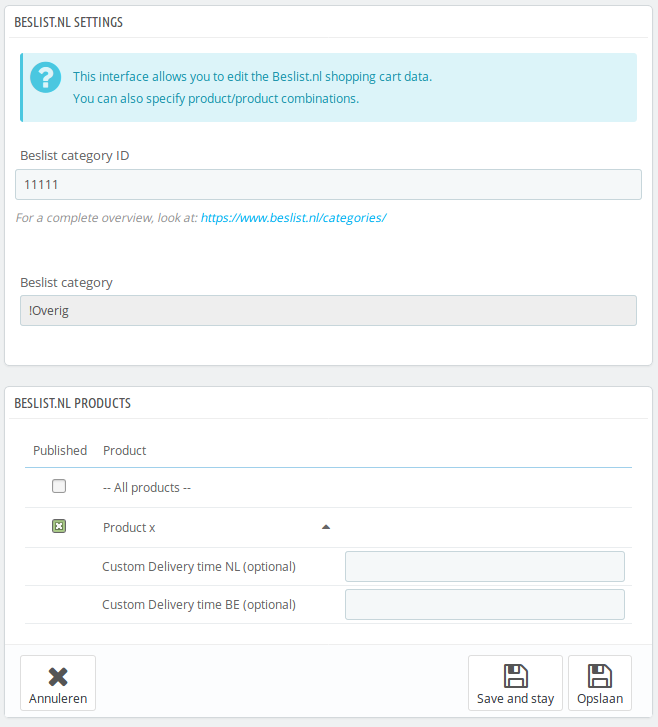Image resolution: width=658 pixels, height=727 pixels.
Task: Click the -- All products -- label
Action: tap(147, 488)
